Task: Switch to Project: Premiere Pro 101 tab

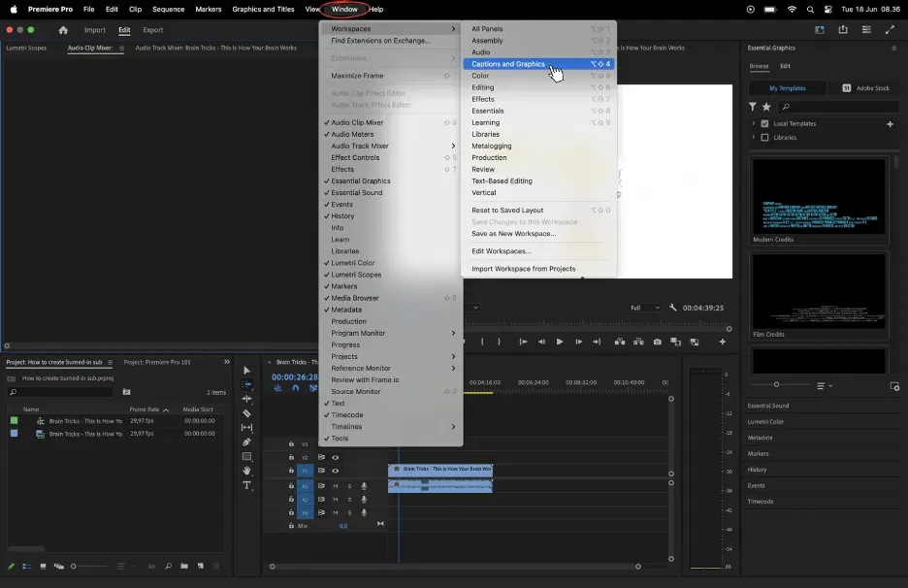Action: (x=157, y=362)
